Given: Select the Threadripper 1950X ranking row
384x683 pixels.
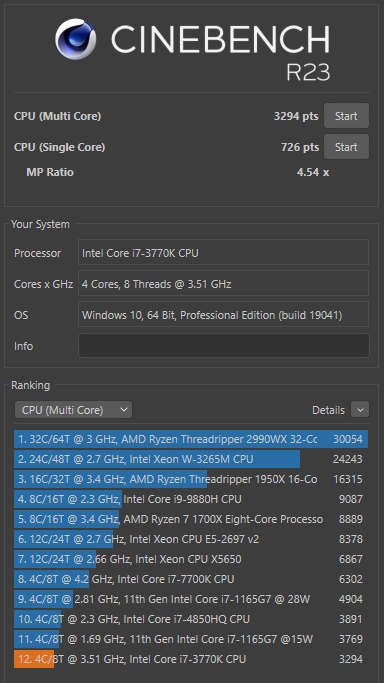Looking at the screenshot, I should point(191,479).
